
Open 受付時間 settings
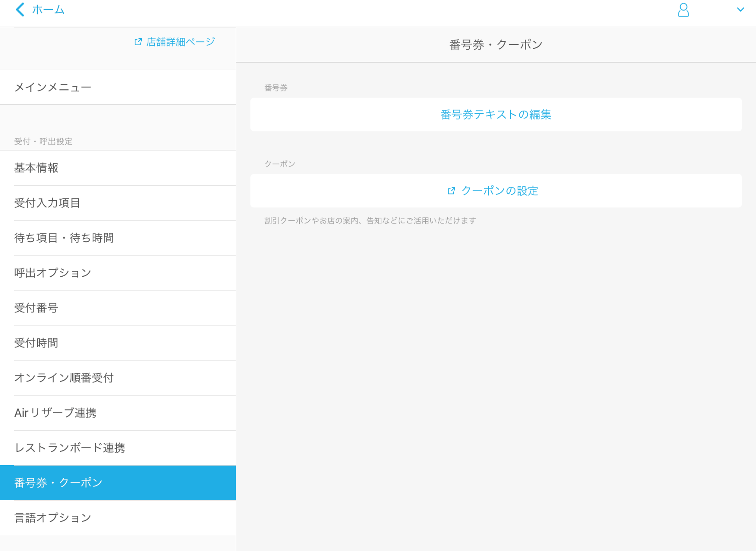coord(36,343)
